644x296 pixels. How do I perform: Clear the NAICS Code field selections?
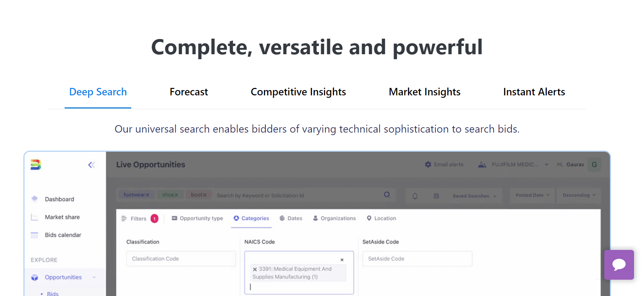point(342,260)
